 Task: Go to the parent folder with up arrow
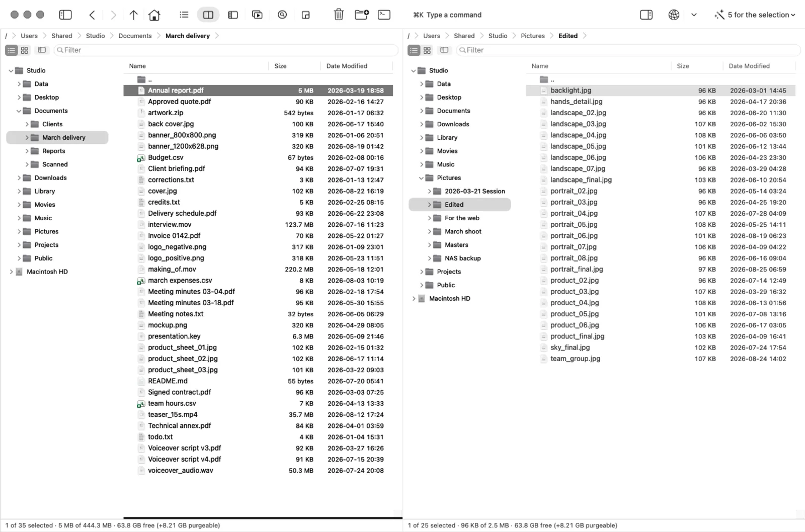(133, 15)
